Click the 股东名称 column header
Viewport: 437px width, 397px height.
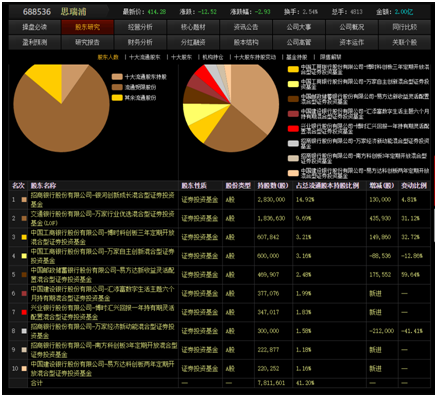(x=43, y=186)
